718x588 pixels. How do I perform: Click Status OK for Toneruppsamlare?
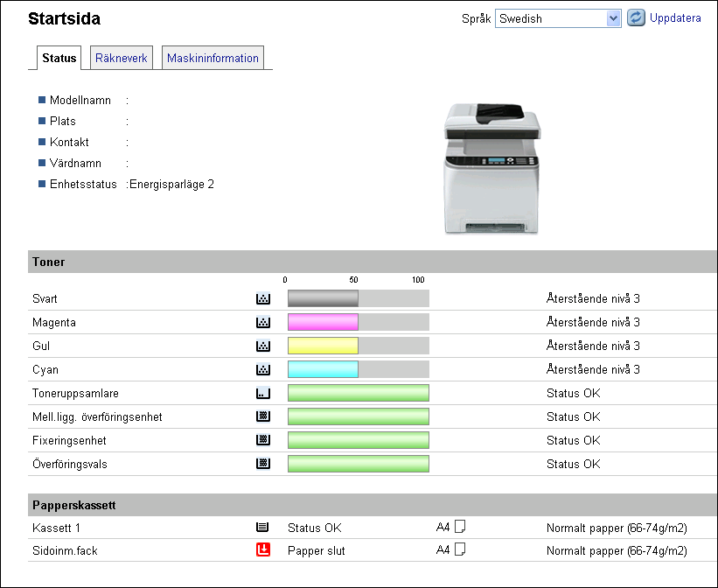tap(574, 393)
